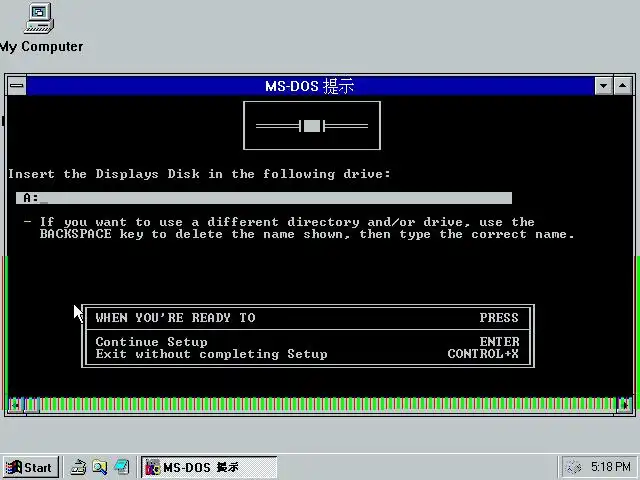The width and height of the screenshot is (640, 480).
Task: Click the 'BACKSPACE key to delete' instruction line
Action: tap(307, 234)
